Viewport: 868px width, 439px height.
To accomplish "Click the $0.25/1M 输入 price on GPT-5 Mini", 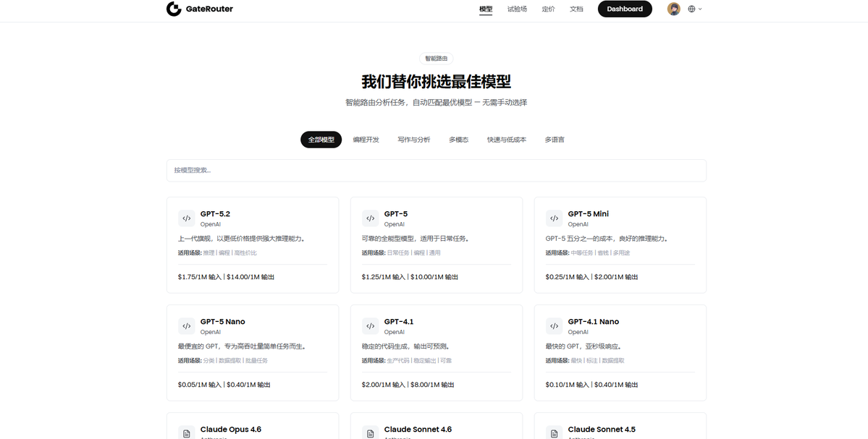I will click(x=567, y=277).
